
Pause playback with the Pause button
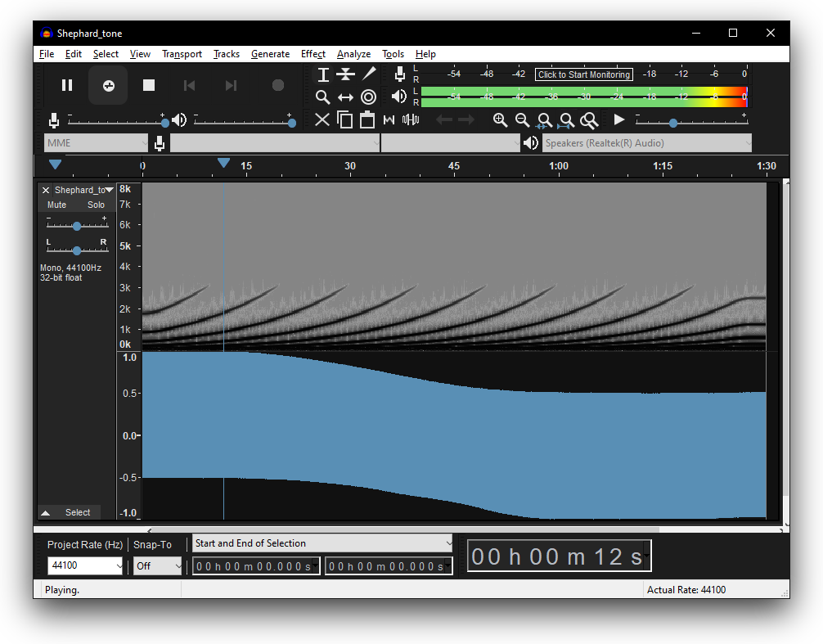[x=67, y=85]
